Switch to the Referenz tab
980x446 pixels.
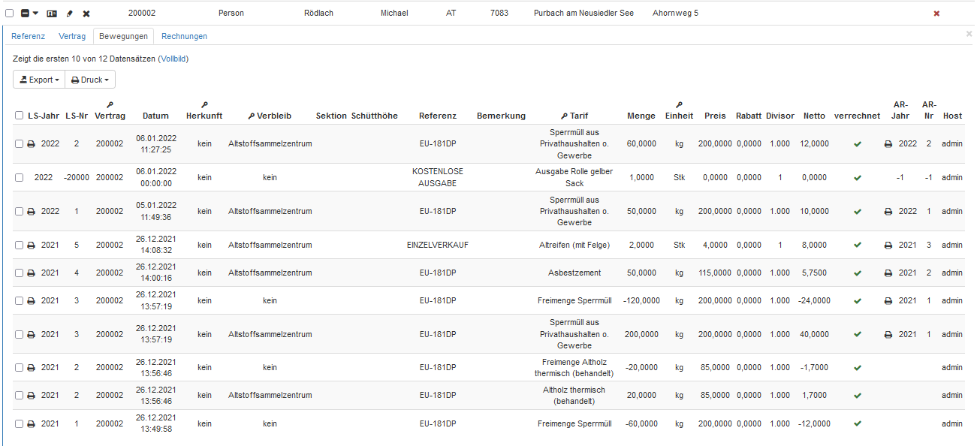tap(29, 36)
